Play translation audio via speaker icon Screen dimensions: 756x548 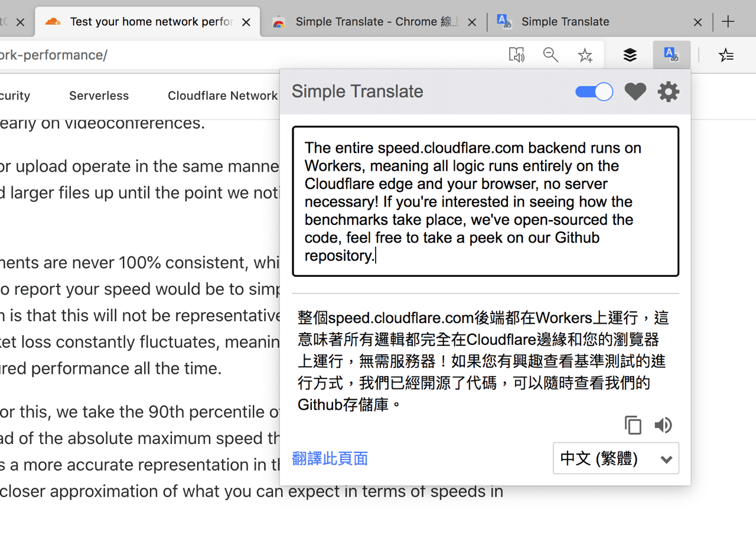pos(663,425)
